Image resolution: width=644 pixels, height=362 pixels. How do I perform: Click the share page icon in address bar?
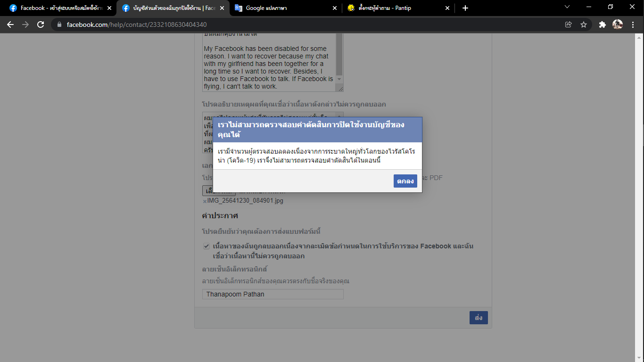point(569,25)
